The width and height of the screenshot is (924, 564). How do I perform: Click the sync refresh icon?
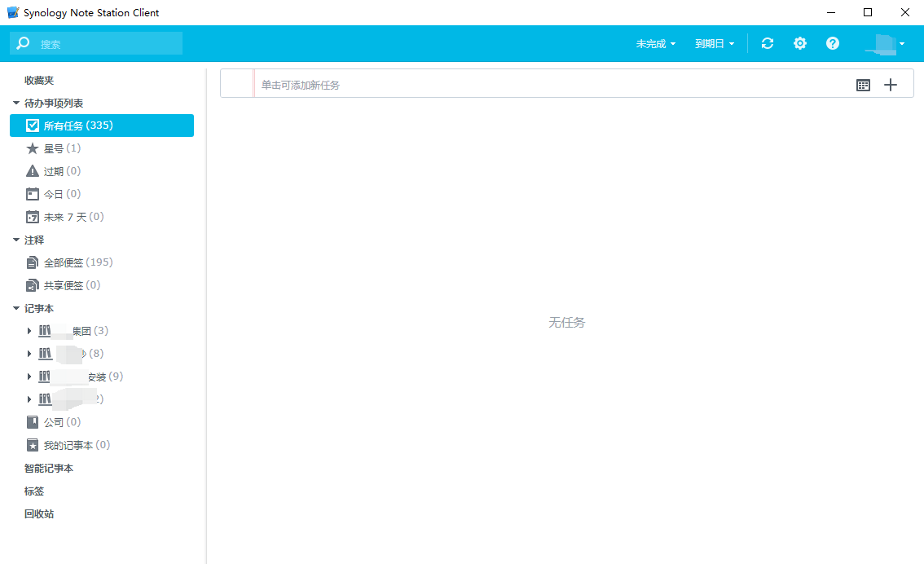pos(768,43)
